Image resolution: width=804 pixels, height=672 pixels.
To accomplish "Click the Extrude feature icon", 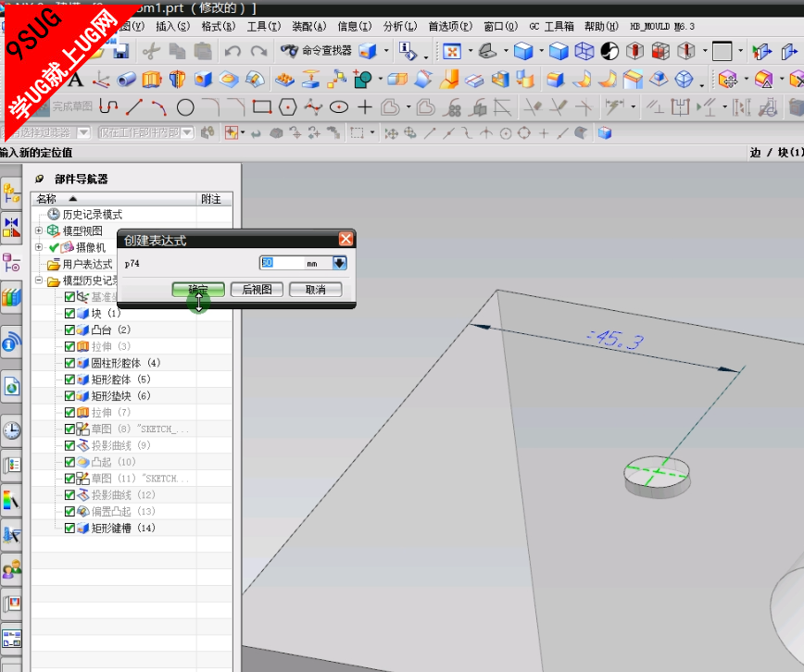I will (x=152, y=80).
